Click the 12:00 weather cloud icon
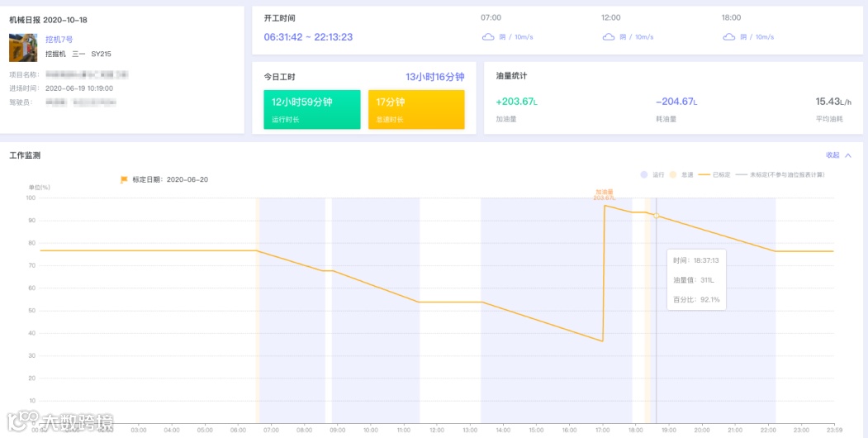The width and height of the screenshot is (868, 438). pos(609,37)
